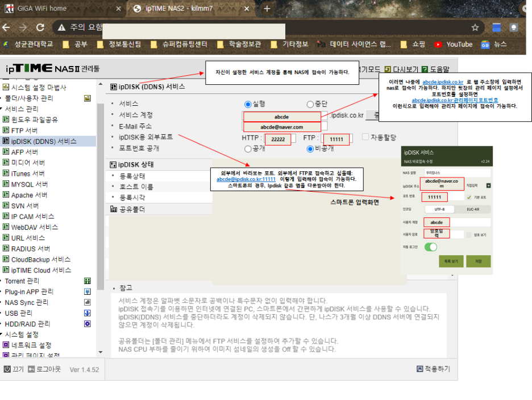532x400 pixels.
Task: Select 중단 radio for service
Action: point(310,104)
